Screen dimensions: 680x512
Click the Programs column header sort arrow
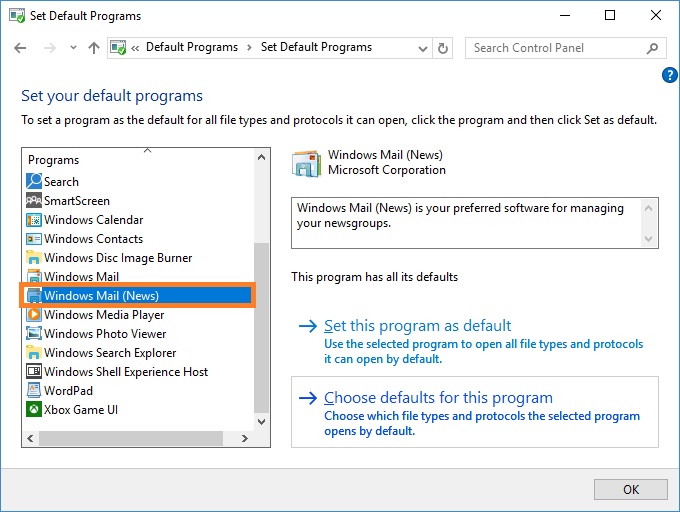click(x=147, y=150)
